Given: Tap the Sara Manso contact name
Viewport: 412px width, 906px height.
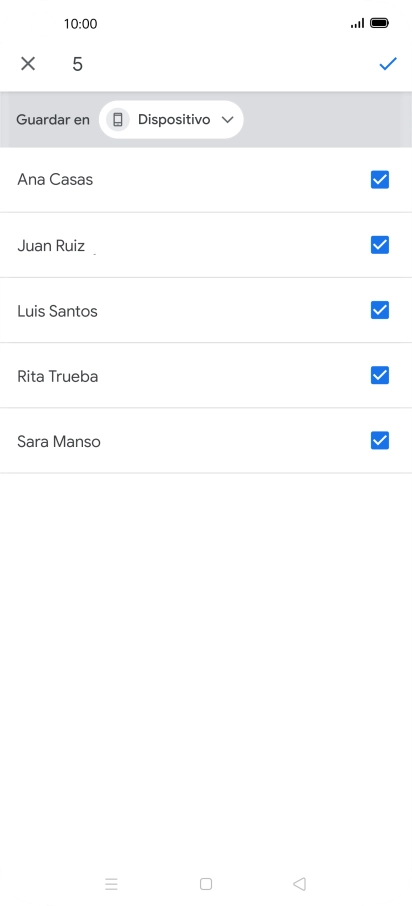Looking at the screenshot, I should coord(59,441).
